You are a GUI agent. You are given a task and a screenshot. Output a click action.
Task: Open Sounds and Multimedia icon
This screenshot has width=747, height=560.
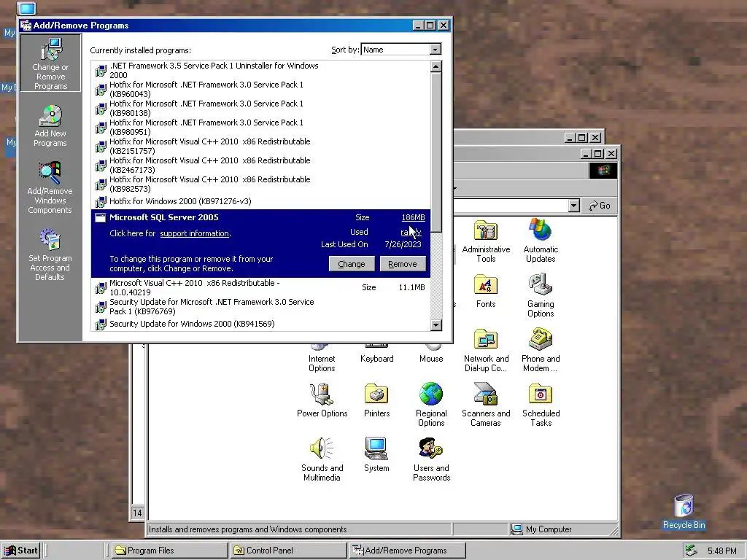322,459
